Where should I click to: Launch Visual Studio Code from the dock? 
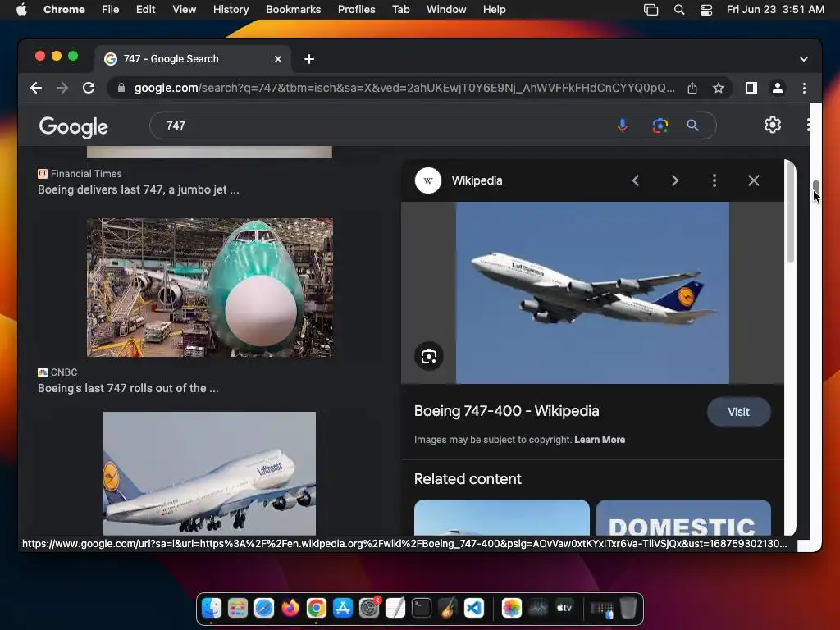[474, 608]
